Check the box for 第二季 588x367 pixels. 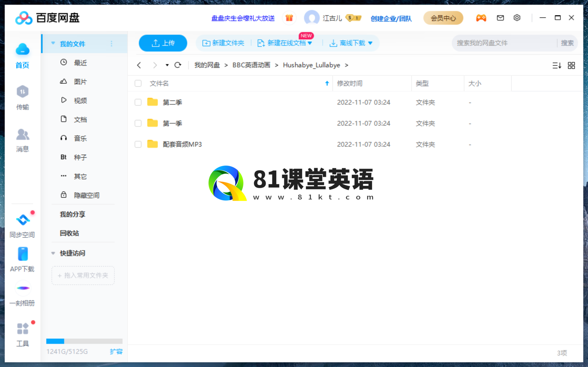click(x=138, y=102)
